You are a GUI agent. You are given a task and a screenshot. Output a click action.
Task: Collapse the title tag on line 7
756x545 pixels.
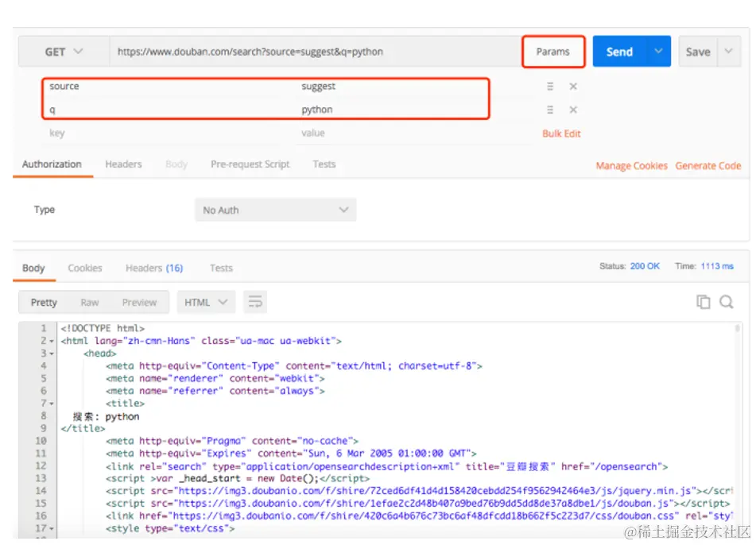(x=51, y=404)
